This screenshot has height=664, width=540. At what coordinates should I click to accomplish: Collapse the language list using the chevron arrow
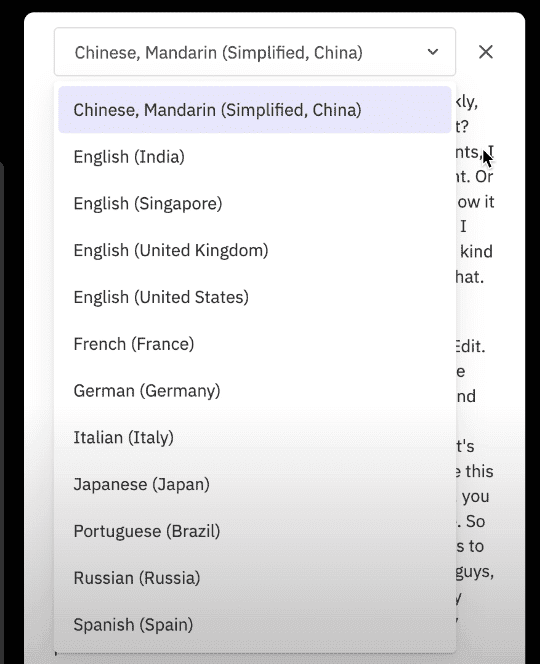coord(432,52)
